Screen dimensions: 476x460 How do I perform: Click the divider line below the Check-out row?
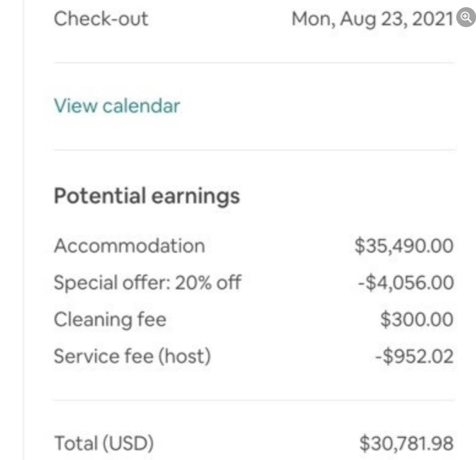(x=254, y=63)
